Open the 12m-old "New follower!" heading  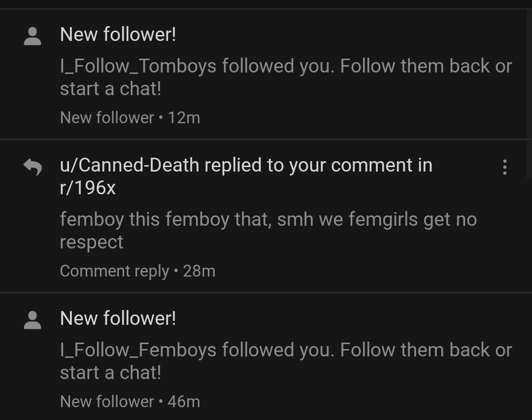click(118, 35)
